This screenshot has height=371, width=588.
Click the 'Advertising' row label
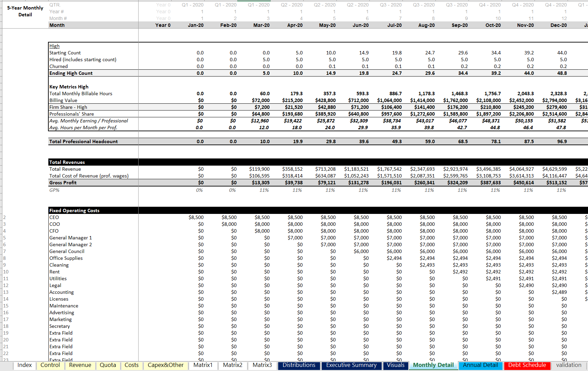62,313
